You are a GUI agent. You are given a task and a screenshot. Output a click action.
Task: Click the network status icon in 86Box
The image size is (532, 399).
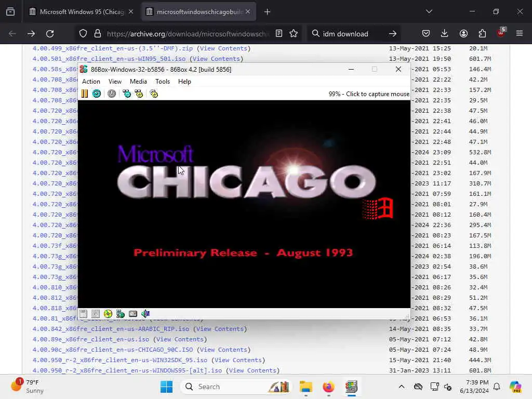coord(121,314)
